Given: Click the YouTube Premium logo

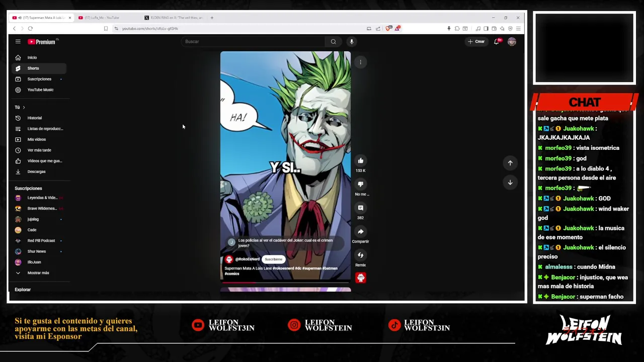Looking at the screenshot, I should [43, 42].
